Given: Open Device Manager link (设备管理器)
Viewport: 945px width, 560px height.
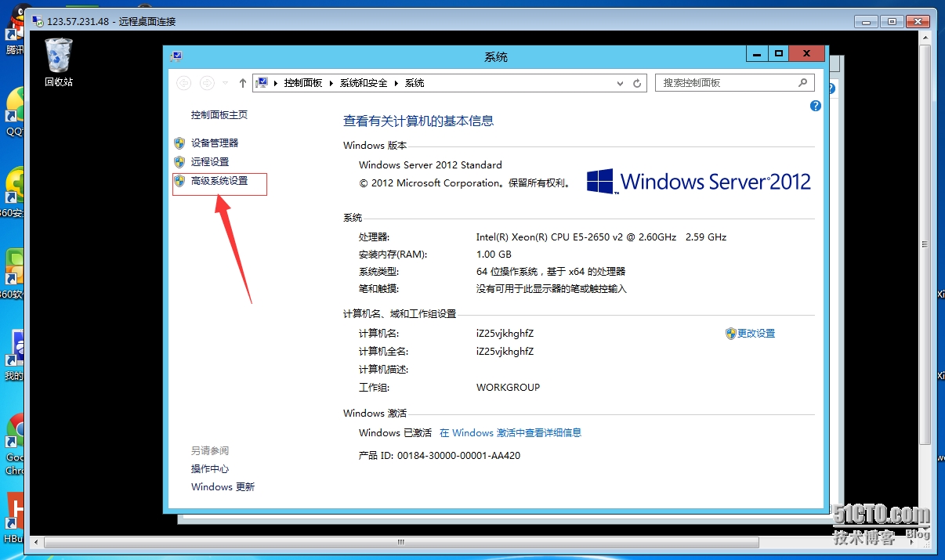Looking at the screenshot, I should 215,143.
